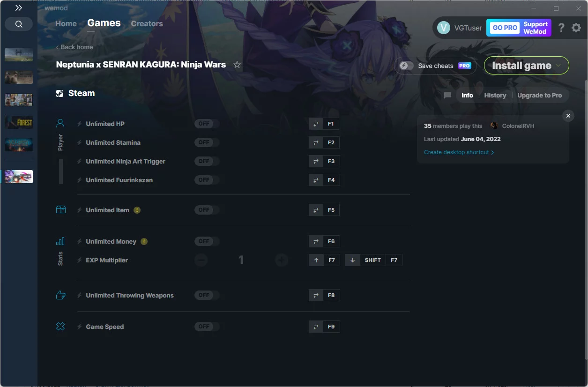The width and height of the screenshot is (588, 387).
Task: Open help via question mark icon
Action: 561,28
